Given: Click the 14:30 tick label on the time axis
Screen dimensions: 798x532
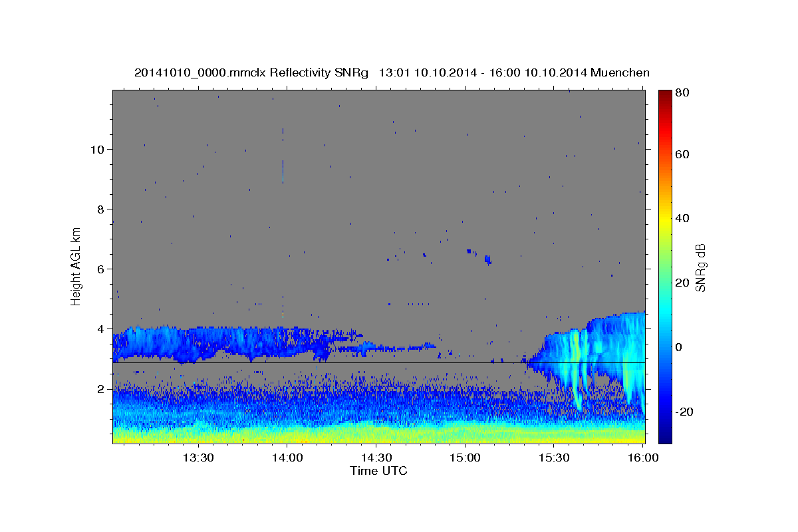Looking at the screenshot, I should 376,458.
